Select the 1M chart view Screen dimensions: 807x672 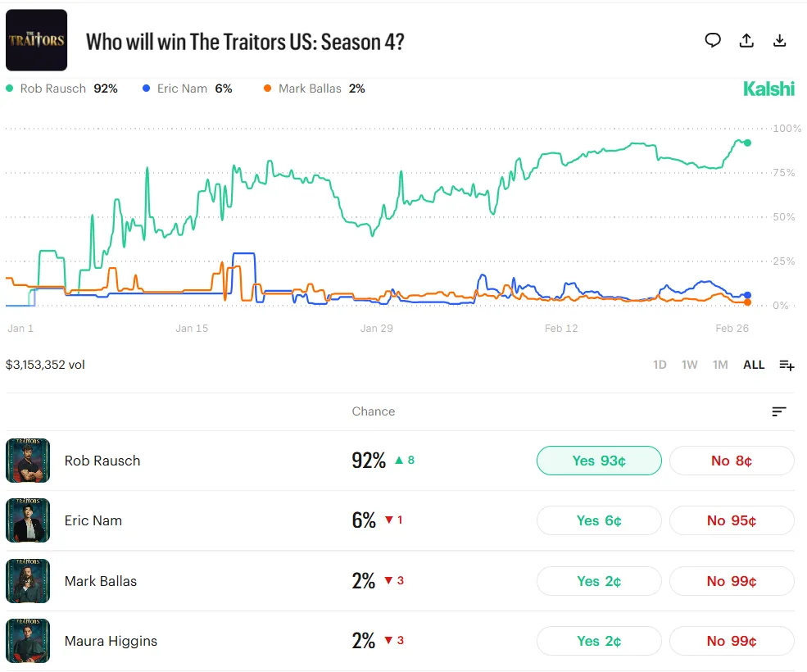(x=720, y=365)
